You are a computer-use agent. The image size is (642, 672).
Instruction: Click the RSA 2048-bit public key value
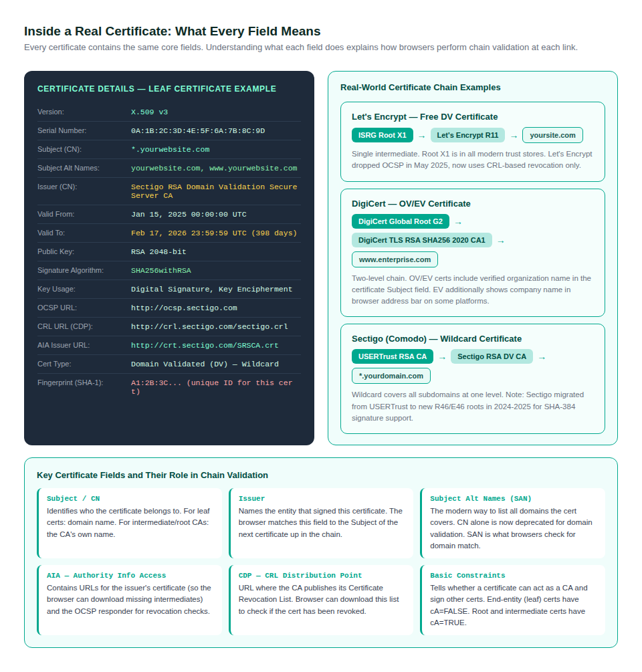coord(158,252)
